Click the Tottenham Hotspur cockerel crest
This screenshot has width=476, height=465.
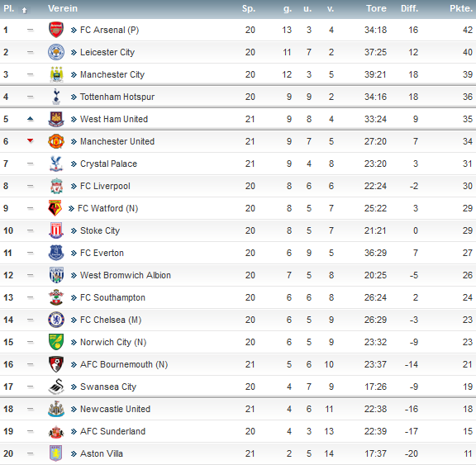click(x=56, y=97)
